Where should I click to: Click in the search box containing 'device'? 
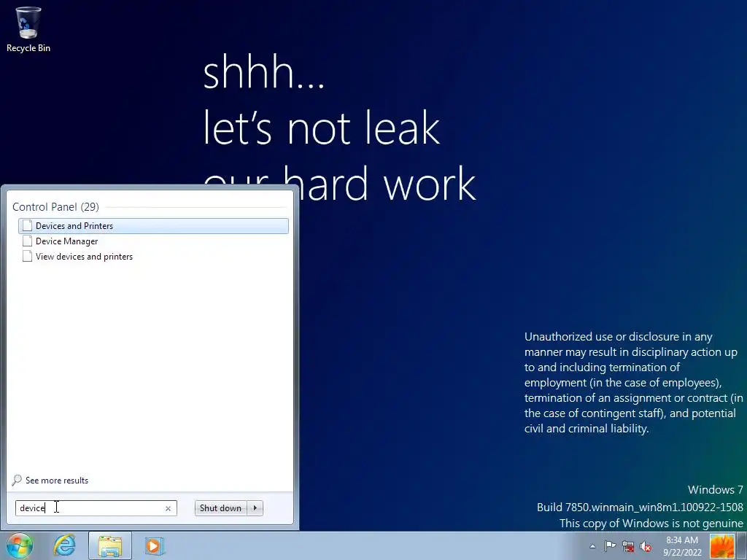[96, 508]
